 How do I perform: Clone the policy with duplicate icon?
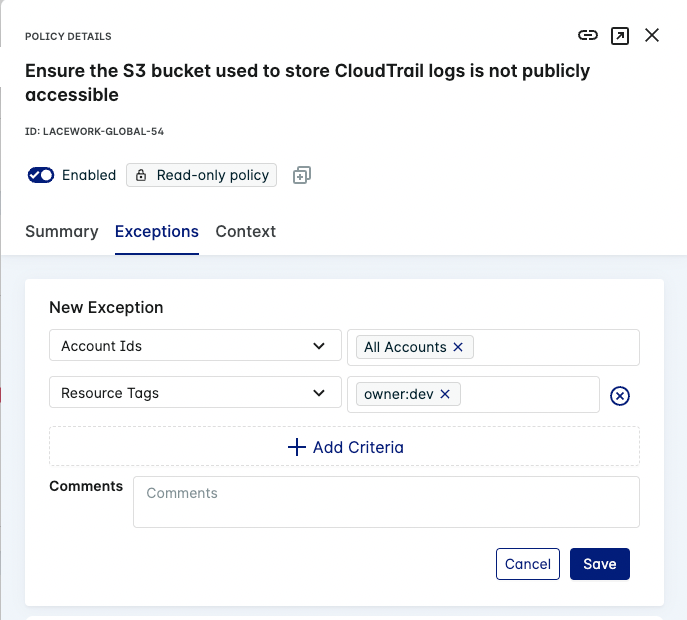(301, 175)
